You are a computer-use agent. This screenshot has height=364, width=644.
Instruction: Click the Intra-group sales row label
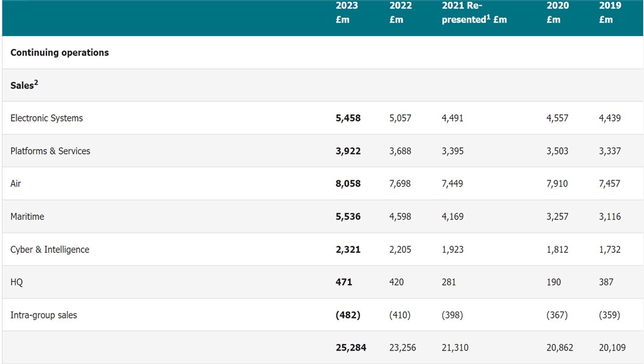(x=43, y=315)
